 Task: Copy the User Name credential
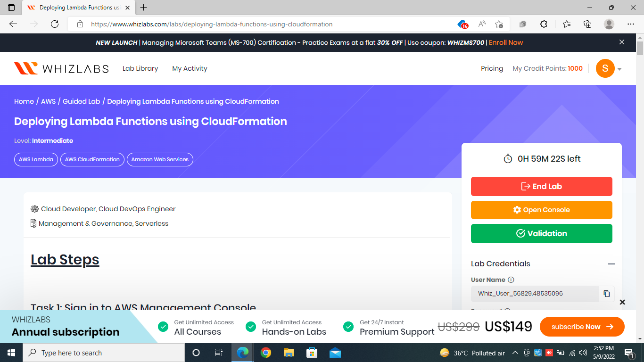click(606, 293)
